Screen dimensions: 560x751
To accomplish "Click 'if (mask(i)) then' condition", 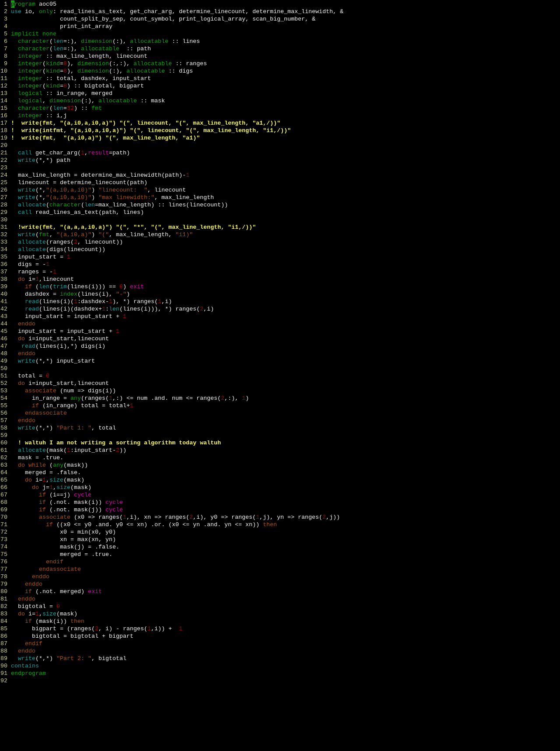I will [55, 621].
